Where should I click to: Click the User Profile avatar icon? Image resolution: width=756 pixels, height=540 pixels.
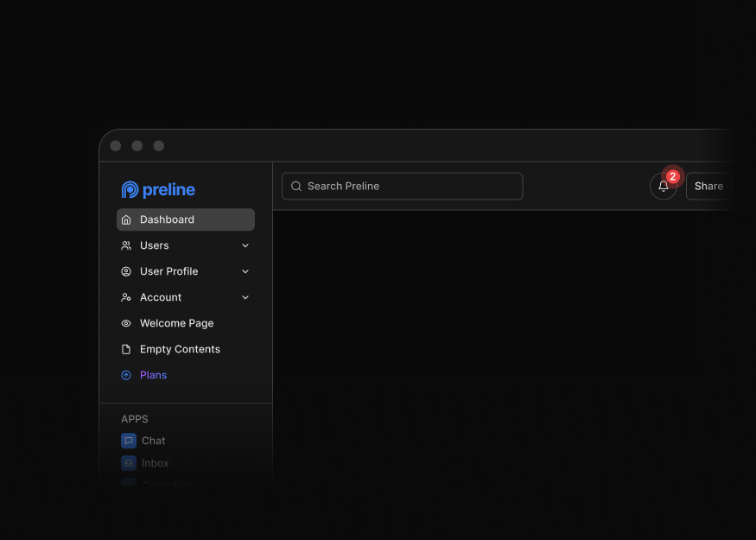pos(126,271)
